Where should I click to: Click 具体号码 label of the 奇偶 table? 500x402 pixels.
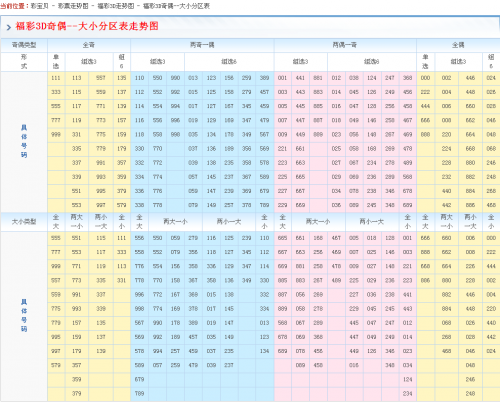[24, 141]
